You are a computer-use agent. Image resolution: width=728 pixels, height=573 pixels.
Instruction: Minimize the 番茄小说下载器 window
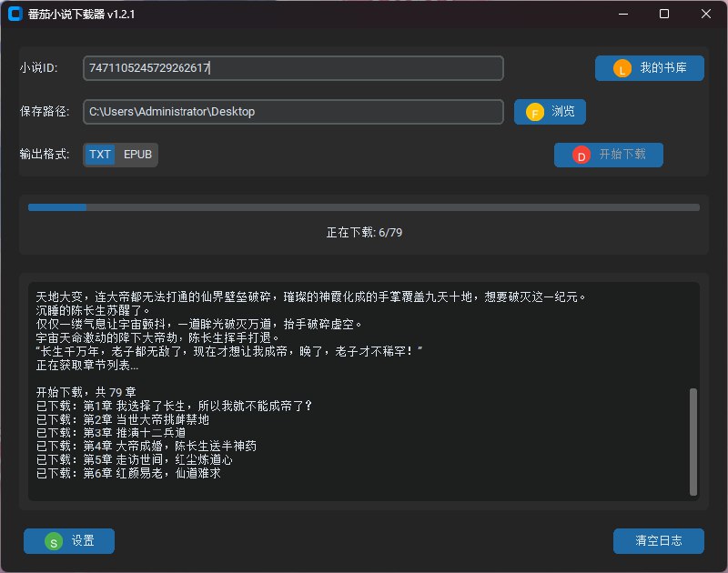[622, 15]
